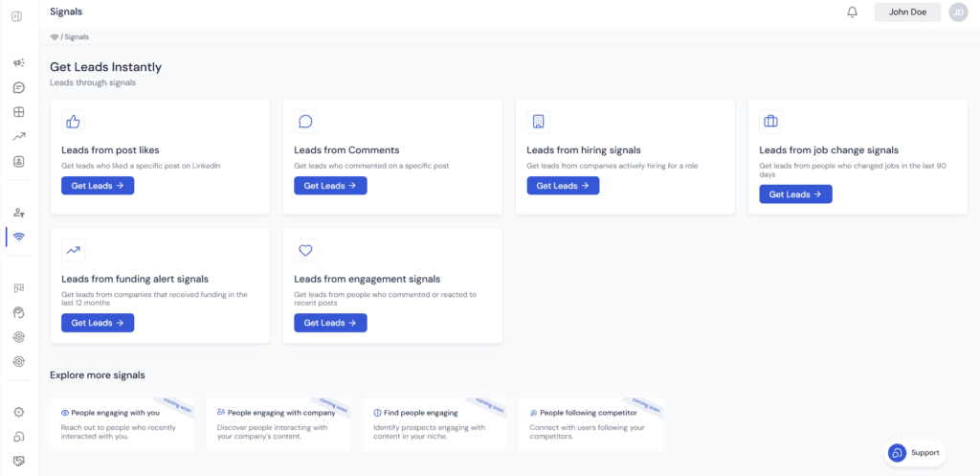This screenshot has width=980, height=476.
Task: Click the Explore more signals heading
Action: tap(98, 375)
